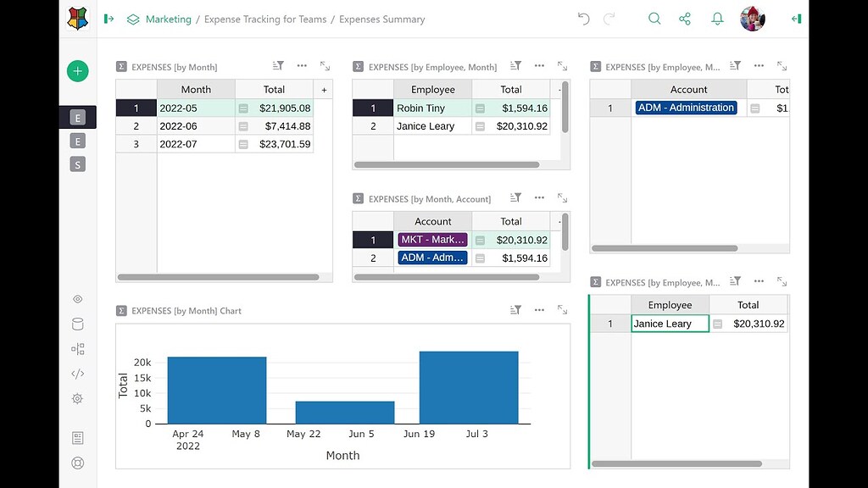Collapse the right panel with the green arrow

[795, 18]
